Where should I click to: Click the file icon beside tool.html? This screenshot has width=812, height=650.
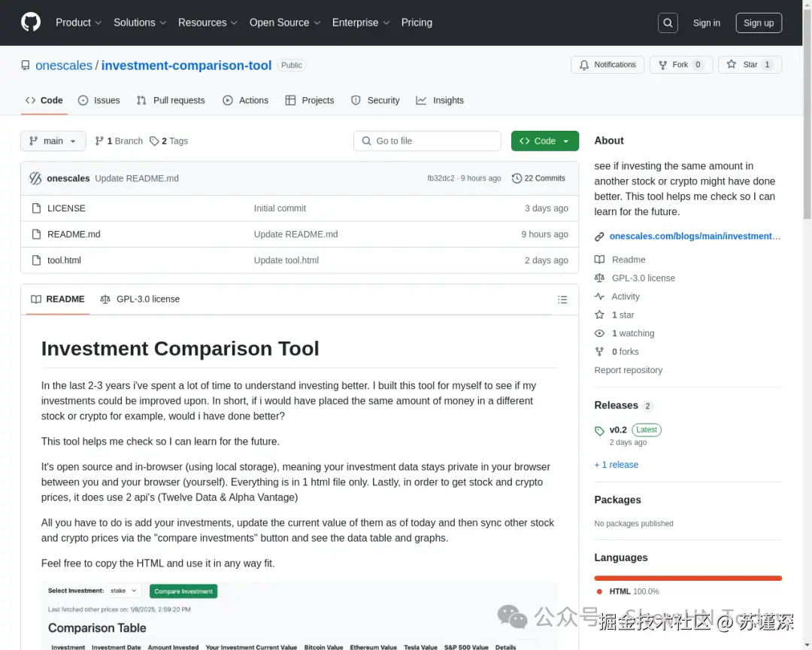click(36, 260)
